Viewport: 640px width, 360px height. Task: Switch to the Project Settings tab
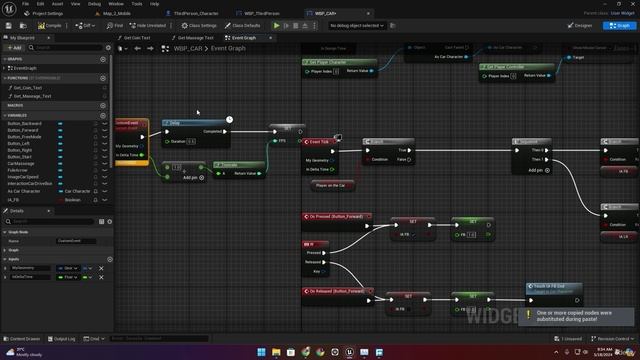click(x=44, y=13)
